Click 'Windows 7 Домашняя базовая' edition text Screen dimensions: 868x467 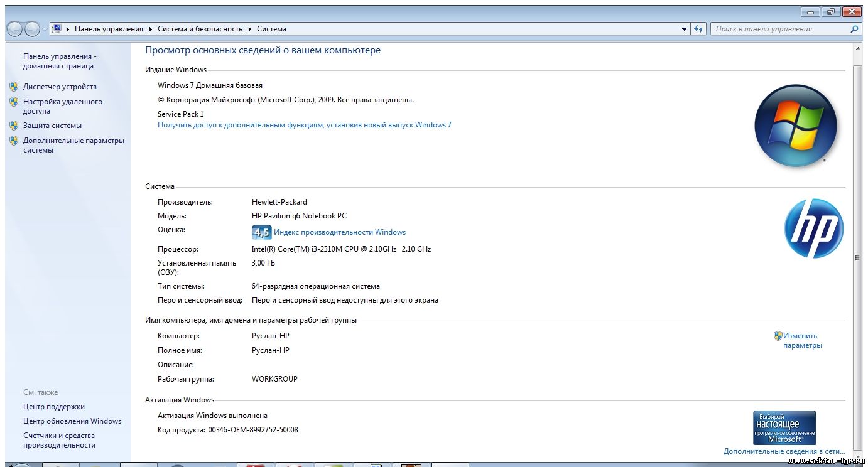[210, 85]
